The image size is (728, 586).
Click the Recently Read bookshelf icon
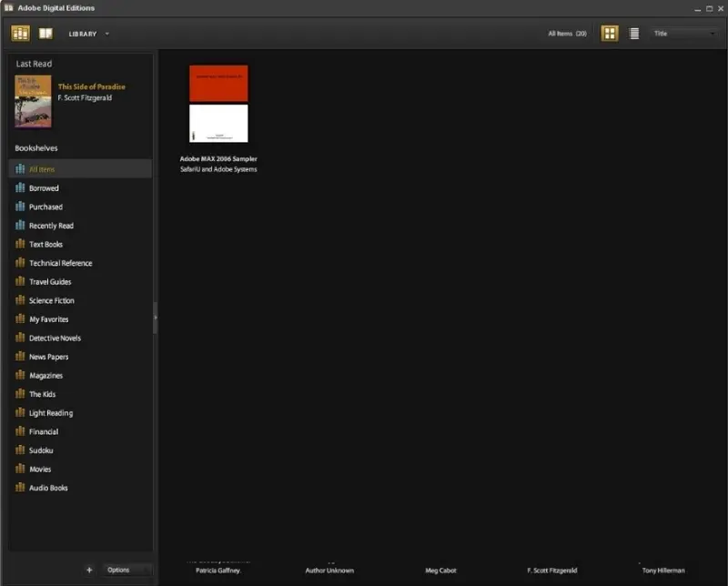tap(20, 225)
